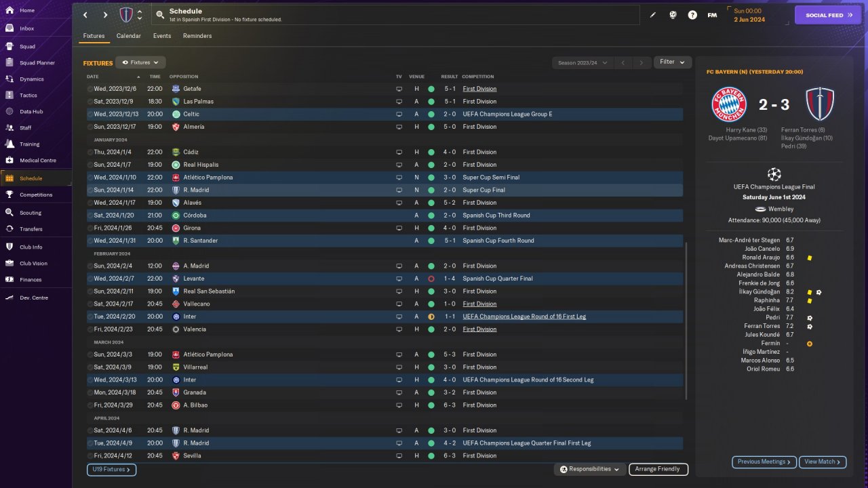
Task: Open the Responsibilities dropdown
Action: coord(589,469)
